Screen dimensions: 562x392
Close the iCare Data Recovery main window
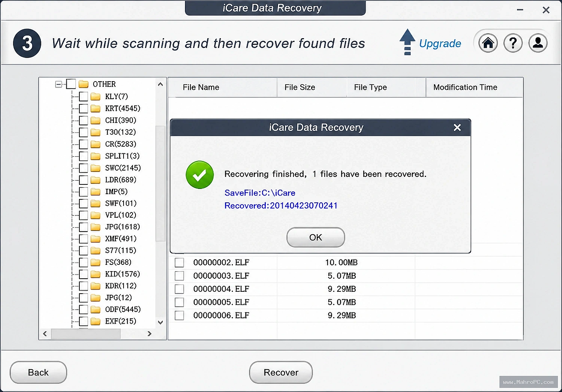pos(546,10)
